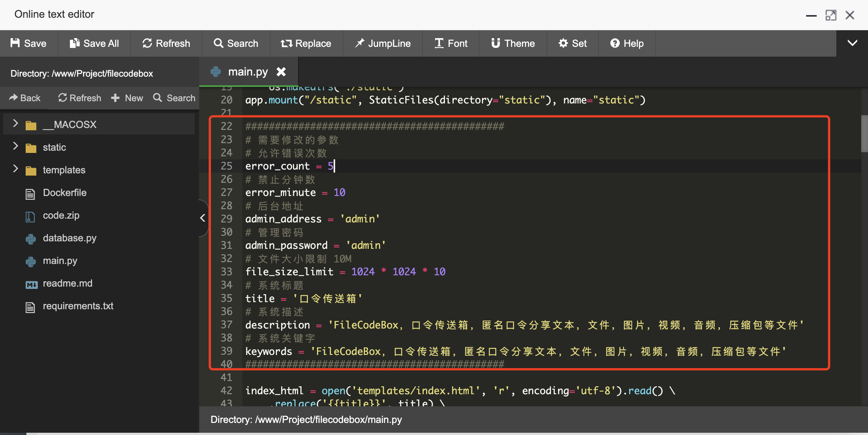
Task: Click the database.py Python icon
Action: (31, 239)
